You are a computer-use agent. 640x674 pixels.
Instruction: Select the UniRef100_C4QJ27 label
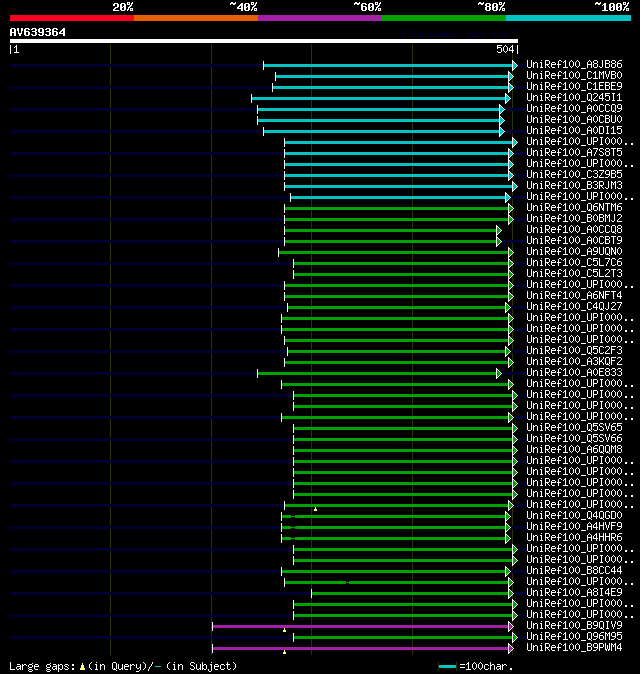pyautogui.click(x=574, y=306)
